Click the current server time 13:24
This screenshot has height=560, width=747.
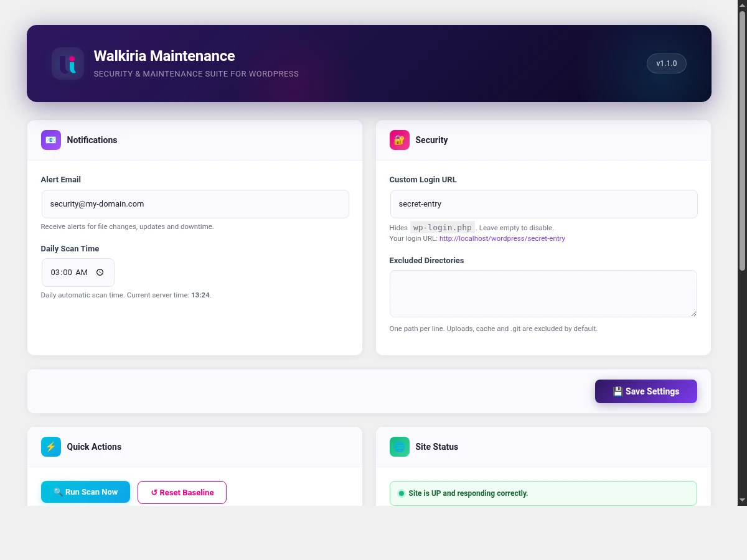[x=200, y=295]
